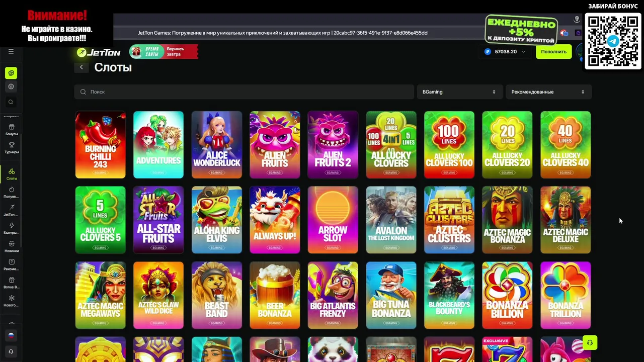Open Big Atlantis Frenzy game
Viewport: 644px width, 362px height.
(x=333, y=295)
